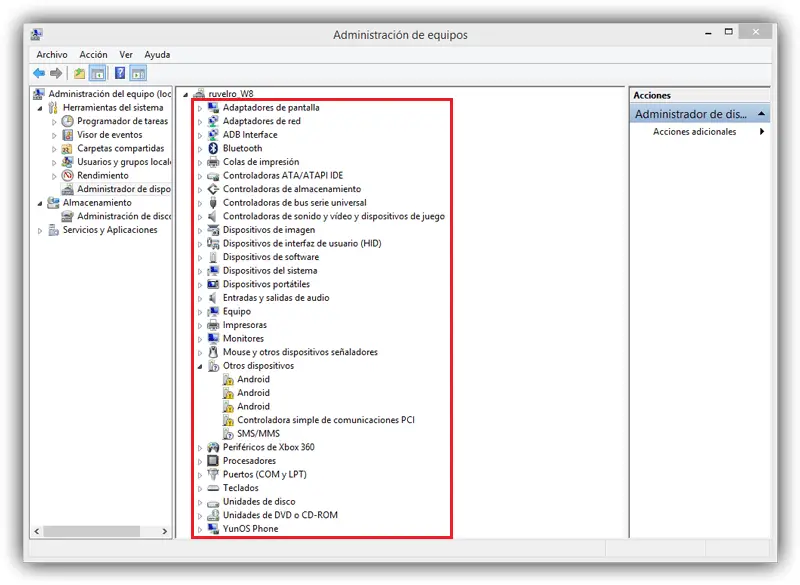This screenshot has width=800, height=585.
Task: Collapse Herramientas del sistema in left tree
Action: (x=40, y=108)
